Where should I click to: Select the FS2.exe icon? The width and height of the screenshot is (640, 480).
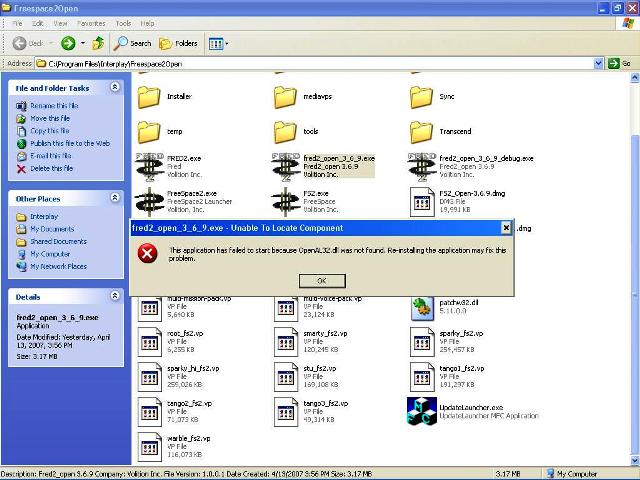pos(286,202)
